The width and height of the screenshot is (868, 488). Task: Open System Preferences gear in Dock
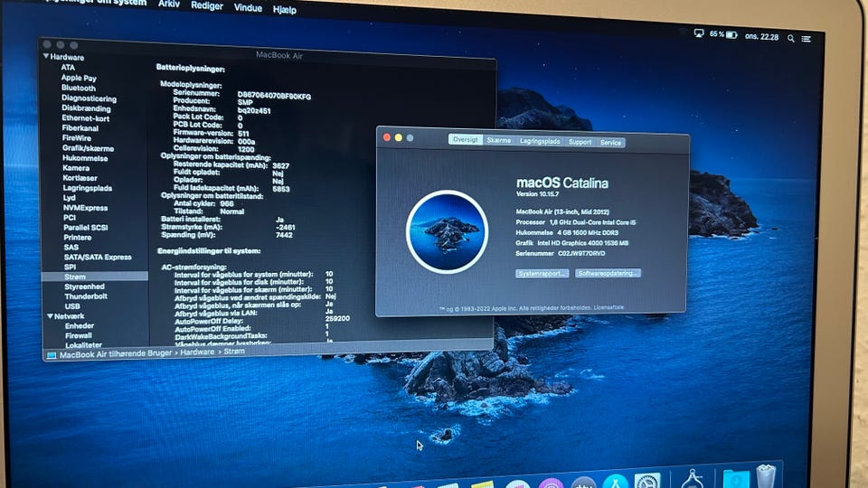click(x=647, y=481)
